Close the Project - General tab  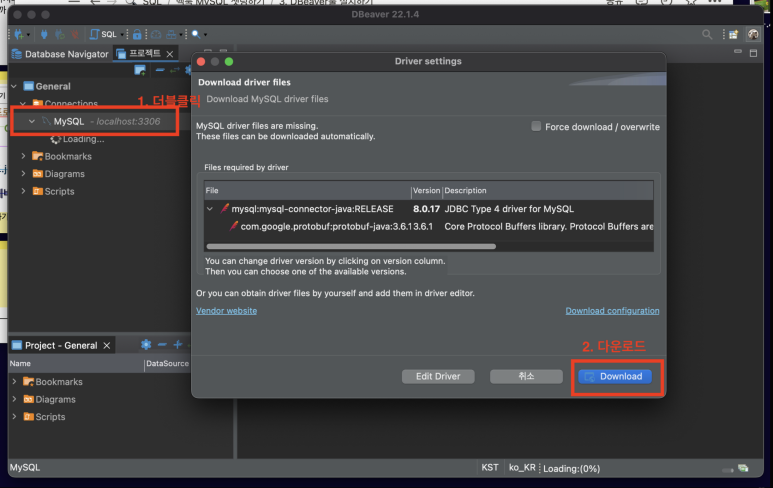point(106,346)
